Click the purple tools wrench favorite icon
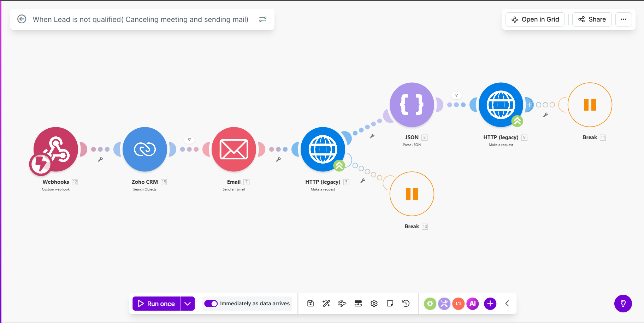644x323 pixels. coord(444,304)
